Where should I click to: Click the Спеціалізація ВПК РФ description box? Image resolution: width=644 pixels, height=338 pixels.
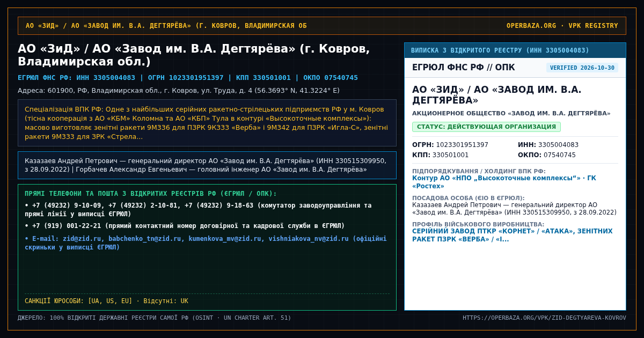tap(207, 123)
